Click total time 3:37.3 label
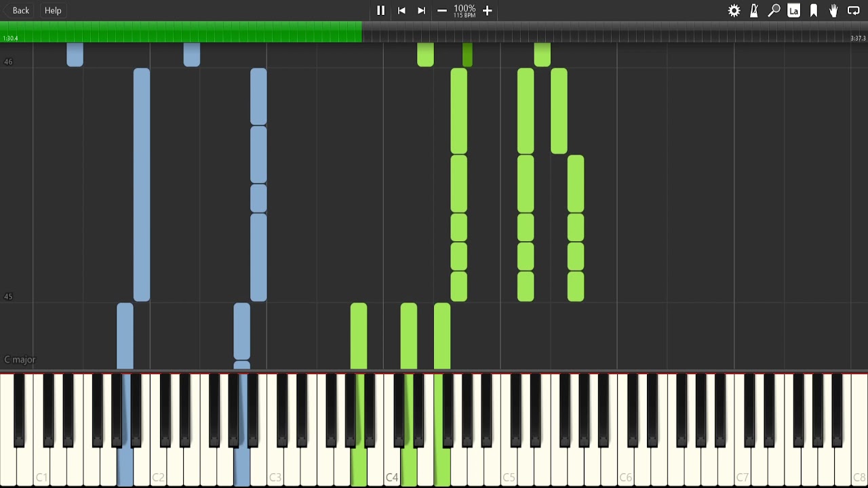Viewport: 868px width, 488px height. pyautogui.click(x=858, y=39)
